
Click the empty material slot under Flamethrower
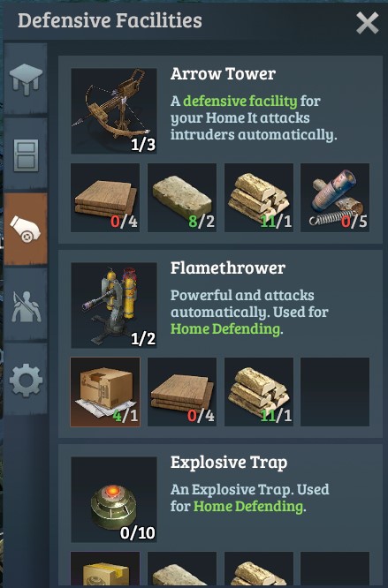click(335, 392)
